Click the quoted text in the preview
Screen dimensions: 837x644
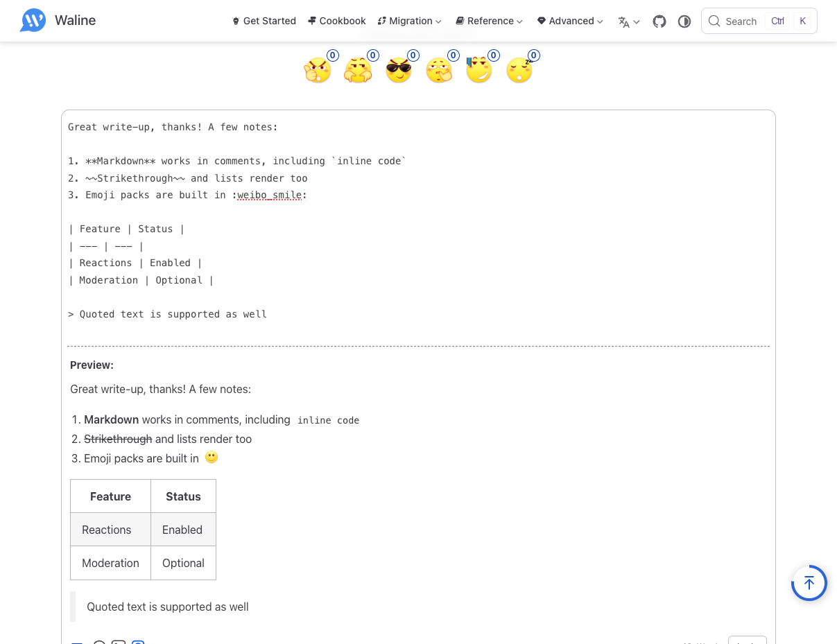[168, 607]
